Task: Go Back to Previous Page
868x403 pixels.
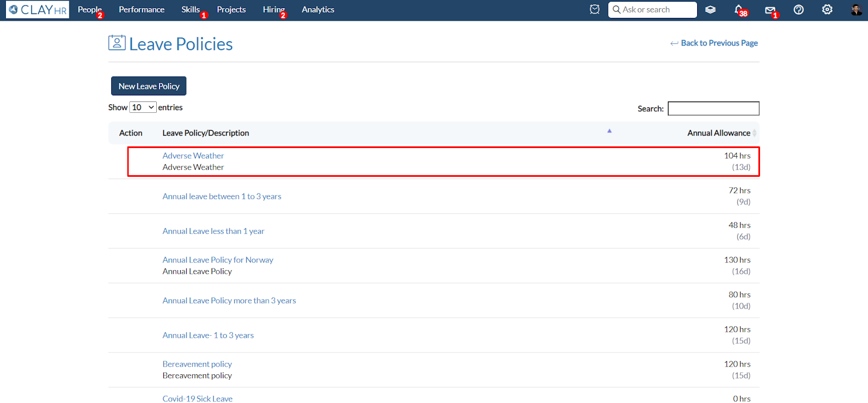Action: (714, 43)
